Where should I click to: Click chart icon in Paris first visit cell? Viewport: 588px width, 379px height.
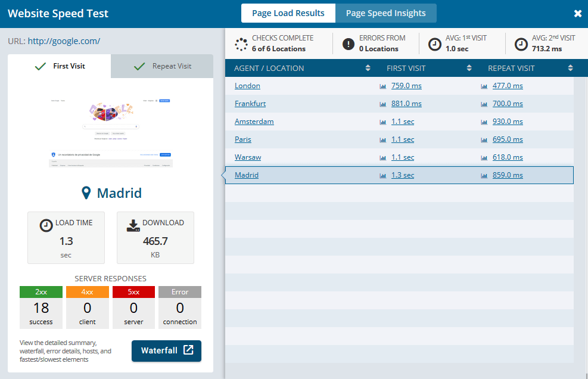382,140
